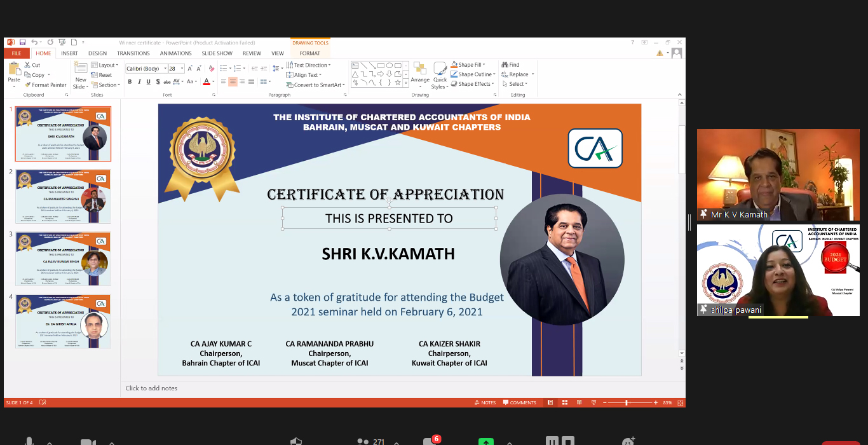Screen dimensions: 868x445
Task: Open the Transitions tab
Action: (133, 53)
